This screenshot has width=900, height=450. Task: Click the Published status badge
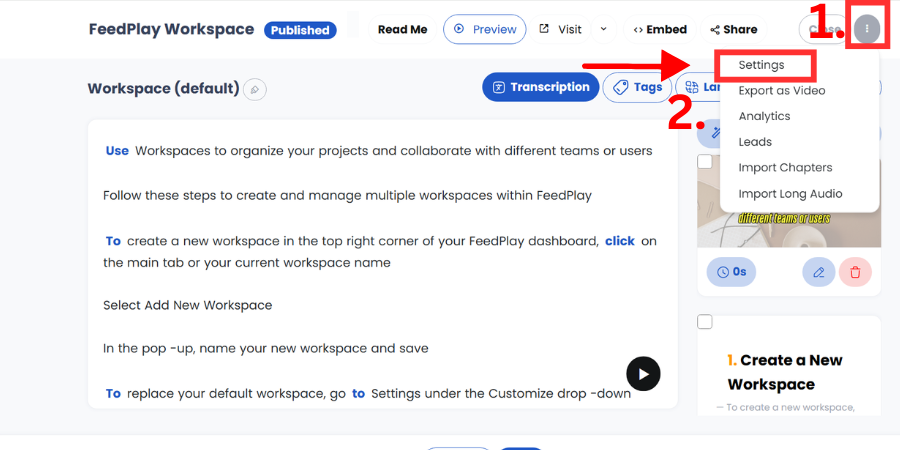click(x=300, y=30)
